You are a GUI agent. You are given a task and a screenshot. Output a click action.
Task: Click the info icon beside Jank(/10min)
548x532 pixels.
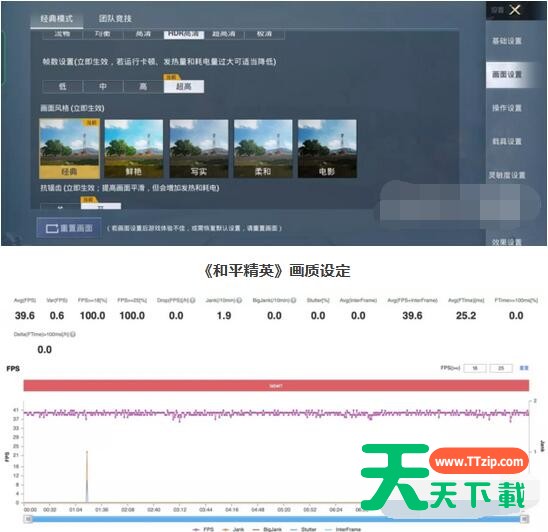pyautogui.click(x=239, y=300)
